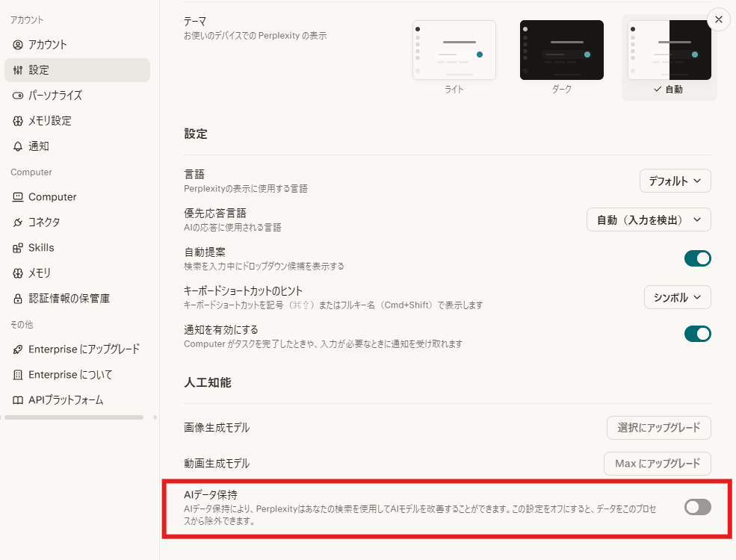Click the 画像生成モデル label

click(217, 428)
